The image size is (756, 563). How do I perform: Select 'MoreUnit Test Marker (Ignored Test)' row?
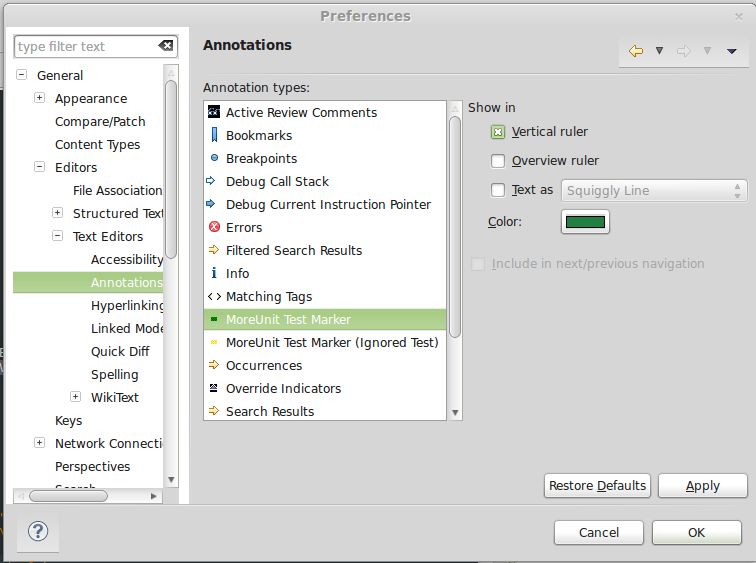coord(325,342)
